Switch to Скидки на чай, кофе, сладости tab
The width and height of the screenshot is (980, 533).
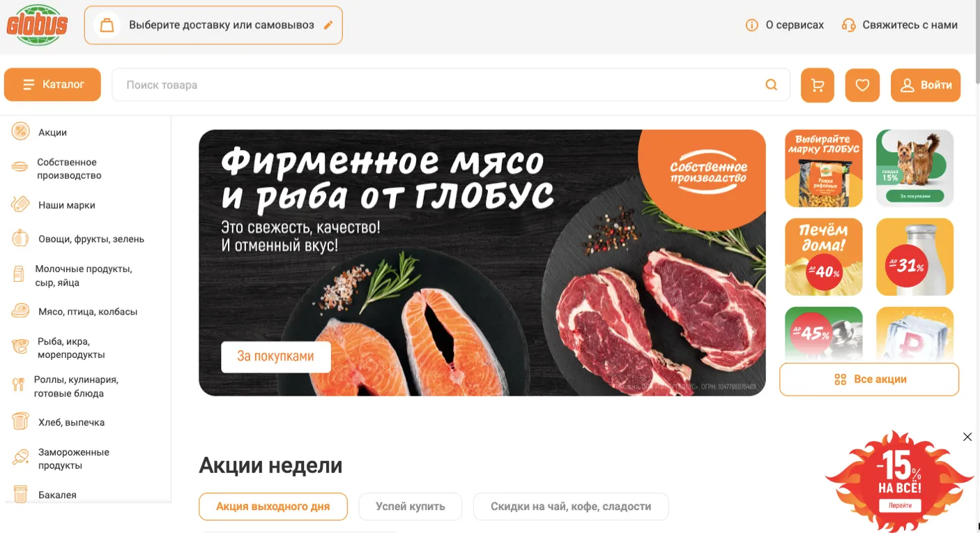click(x=571, y=506)
